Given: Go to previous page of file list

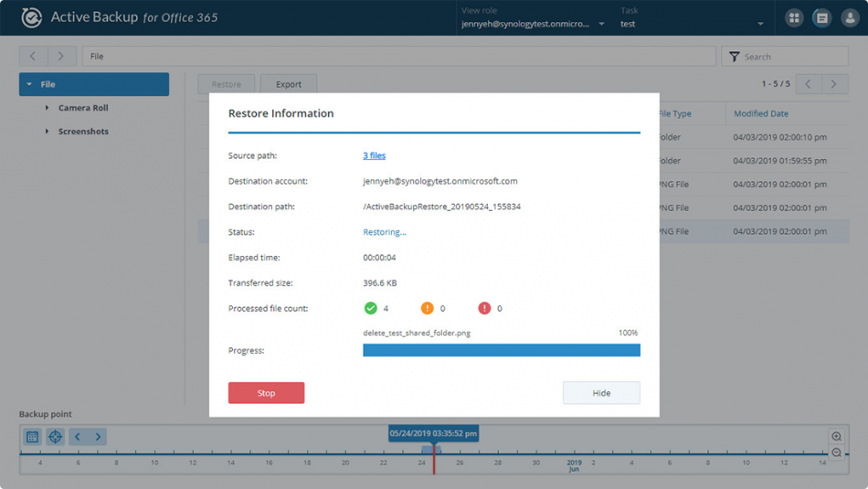Looking at the screenshot, I should point(809,84).
